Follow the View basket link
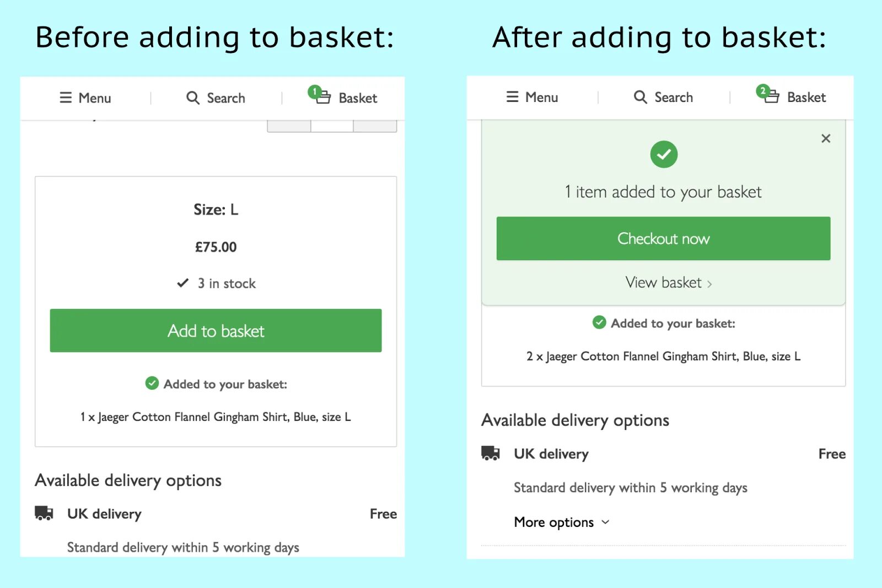The height and width of the screenshot is (588, 882). click(663, 283)
